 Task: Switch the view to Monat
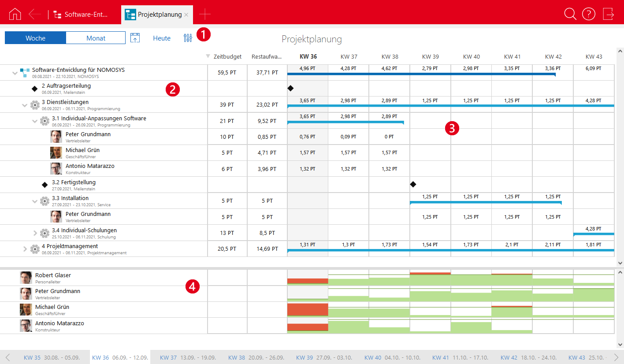[x=96, y=38]
